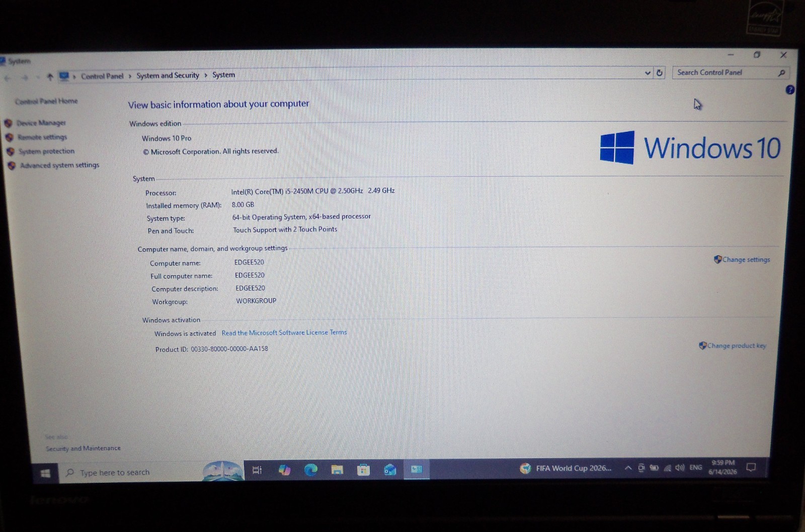Read the Microsoft Software License Terms

click(284, 332)
